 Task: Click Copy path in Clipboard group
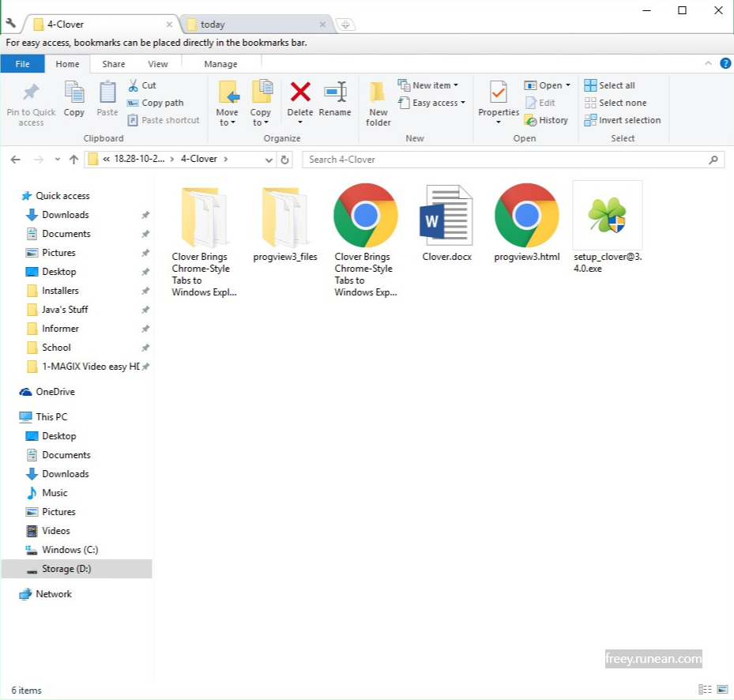point(156,103)
